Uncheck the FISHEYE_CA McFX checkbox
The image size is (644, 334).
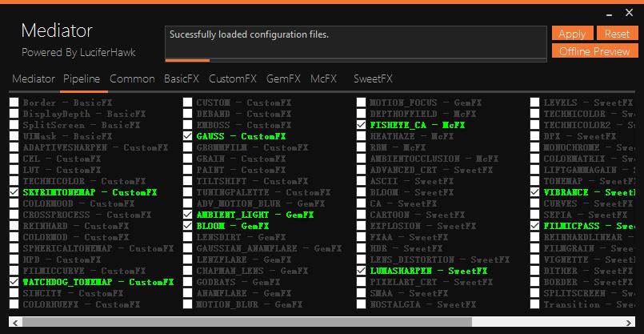[362, 126]
